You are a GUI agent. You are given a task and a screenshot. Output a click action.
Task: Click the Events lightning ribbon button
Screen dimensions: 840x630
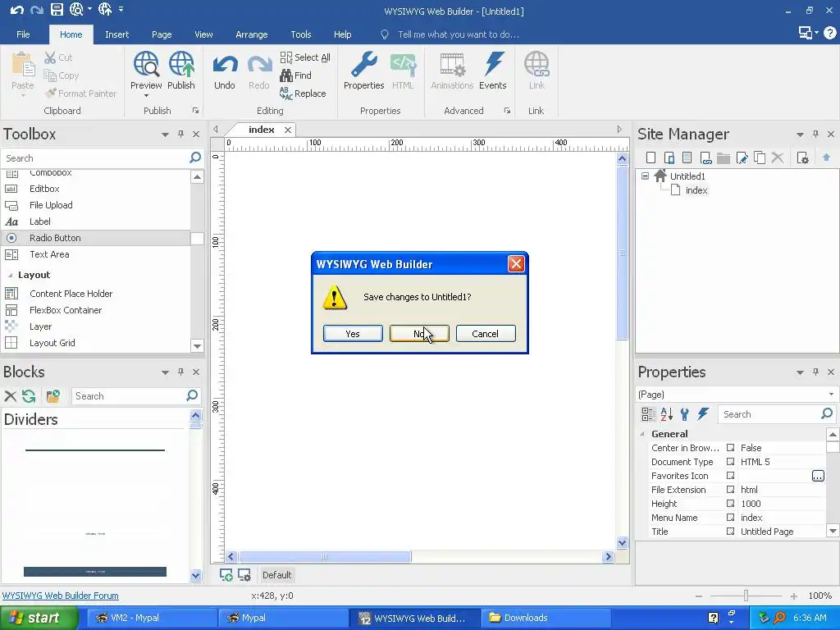[x=492, y=71]
